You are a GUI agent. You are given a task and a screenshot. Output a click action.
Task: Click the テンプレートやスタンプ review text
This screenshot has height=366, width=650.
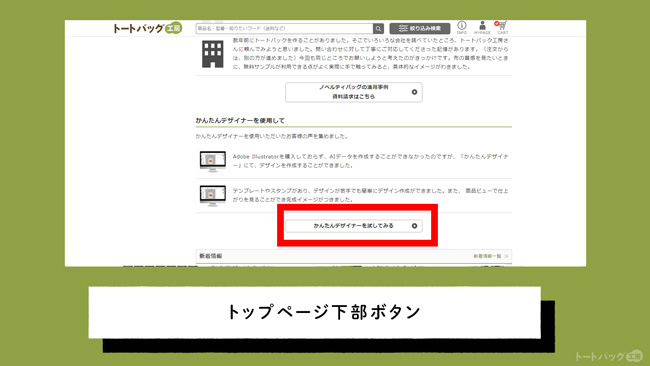coord(370,195)
